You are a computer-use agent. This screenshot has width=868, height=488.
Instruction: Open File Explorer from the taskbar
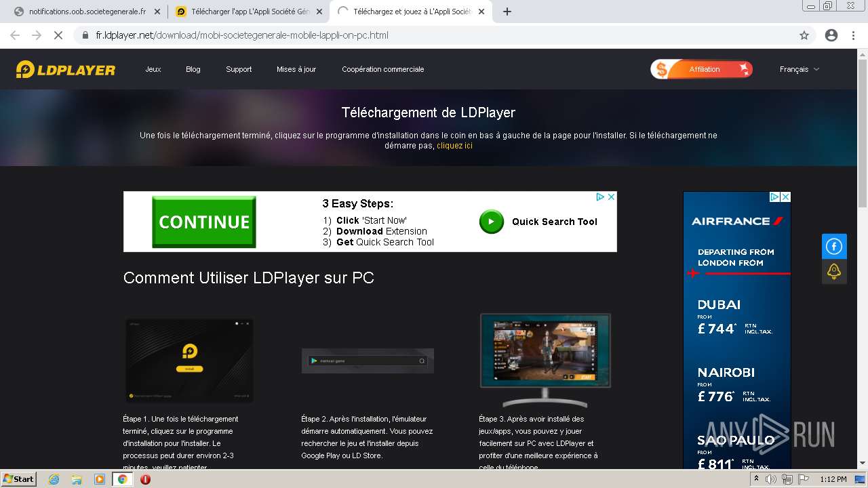pyautogui.click(x=77, y=479)
